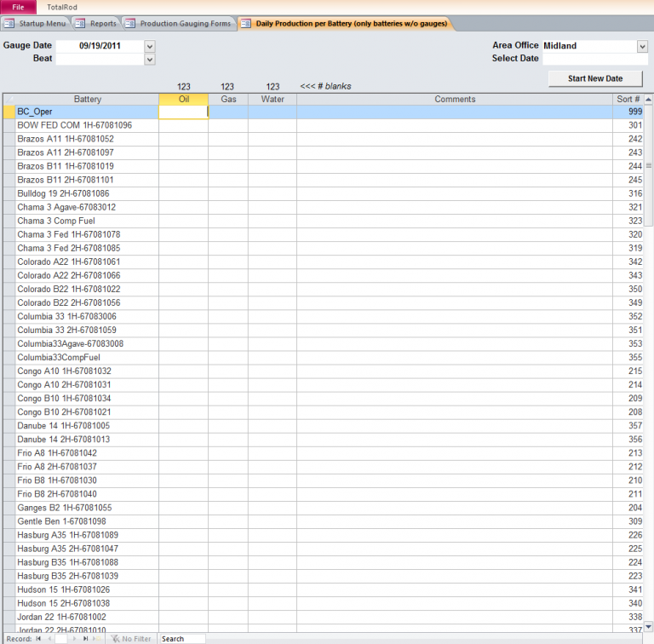Click the record Search box

coord(181,639)
